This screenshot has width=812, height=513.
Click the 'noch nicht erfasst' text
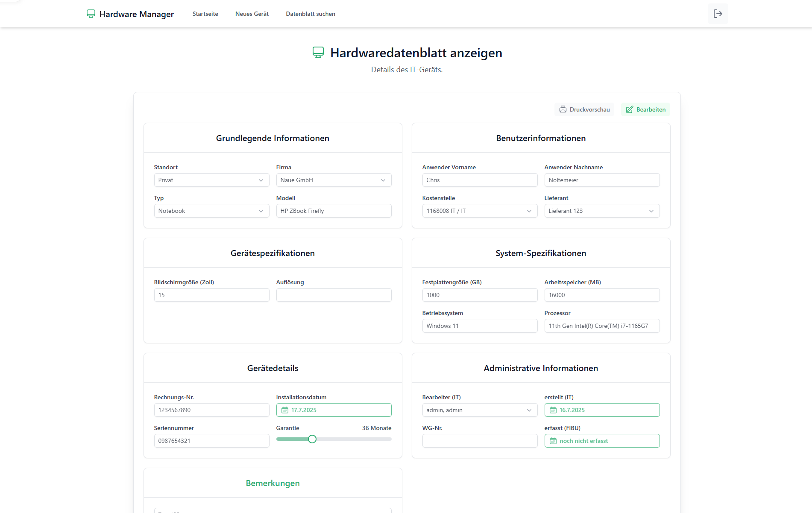point(583,441)
